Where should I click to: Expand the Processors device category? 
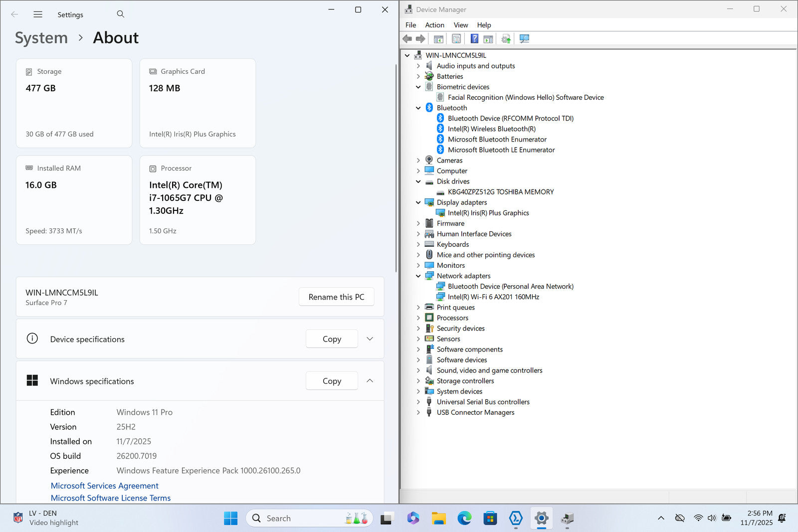point(418,318)
